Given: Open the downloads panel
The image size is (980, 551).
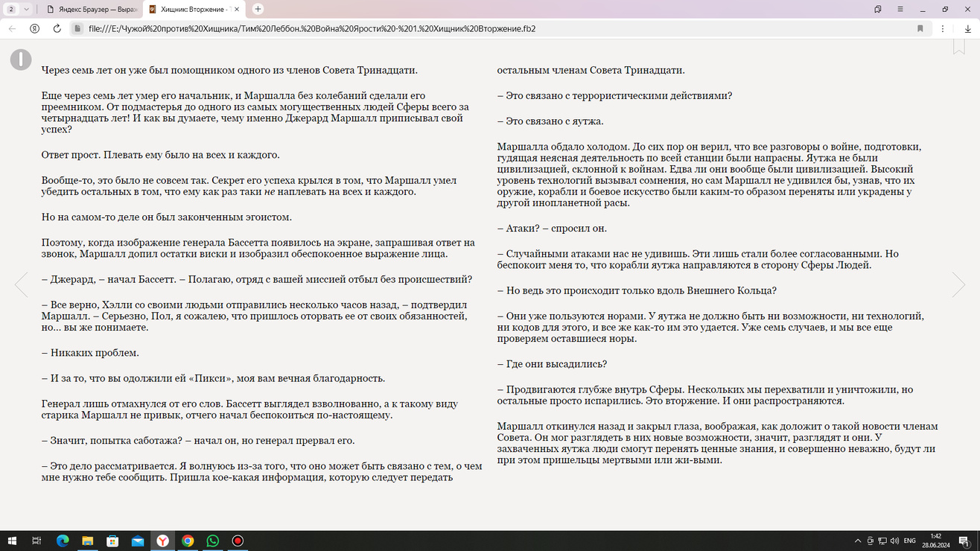Looking at the screenshot, I should point(967,28).
